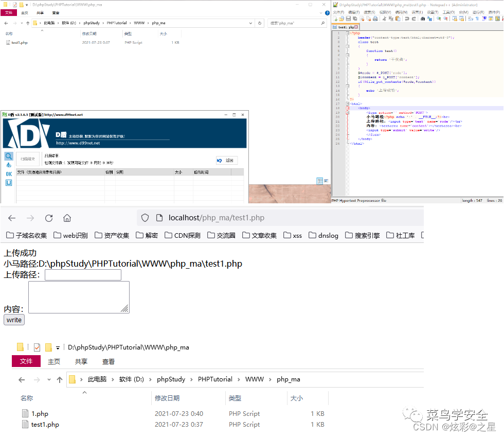Click 返回 button in D盾 window

pos(227,160)
